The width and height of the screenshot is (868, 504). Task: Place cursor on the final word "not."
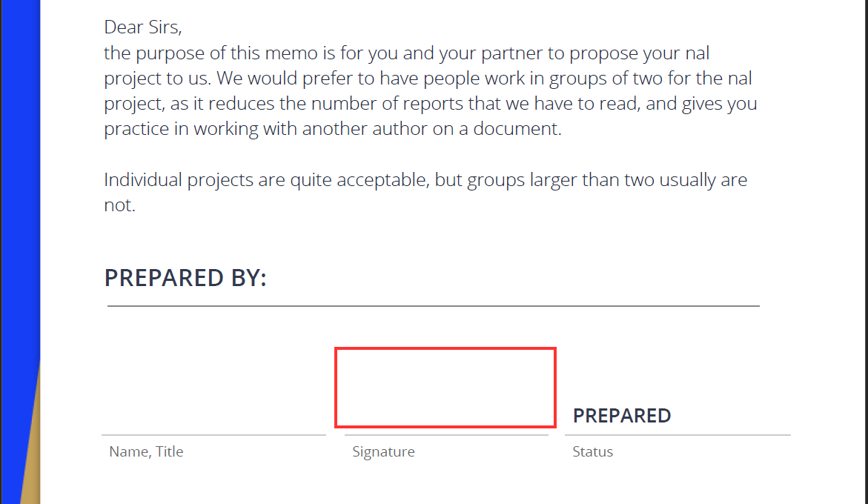click(119, 205)
